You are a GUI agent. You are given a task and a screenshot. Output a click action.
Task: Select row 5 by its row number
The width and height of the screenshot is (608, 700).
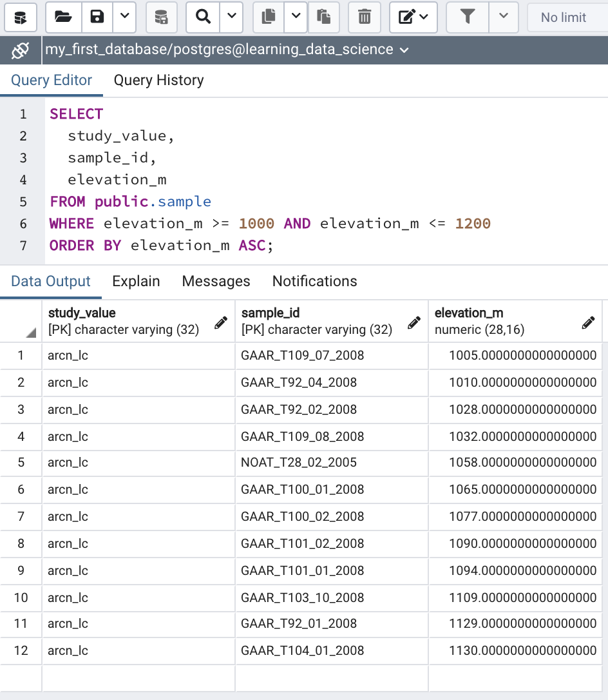(x=21, y=463)
